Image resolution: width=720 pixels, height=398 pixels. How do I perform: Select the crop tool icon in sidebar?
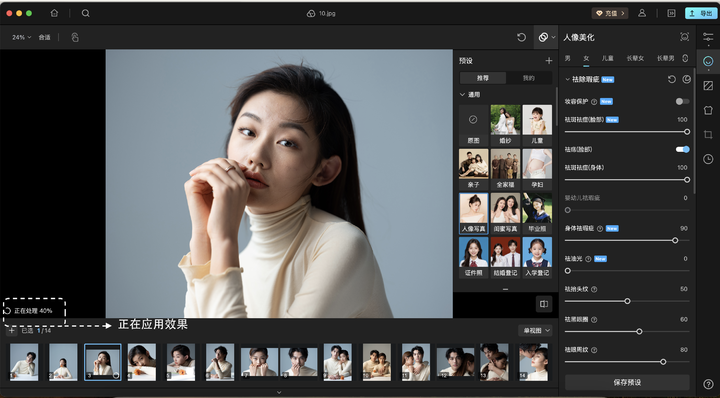[x=708, y=135]
